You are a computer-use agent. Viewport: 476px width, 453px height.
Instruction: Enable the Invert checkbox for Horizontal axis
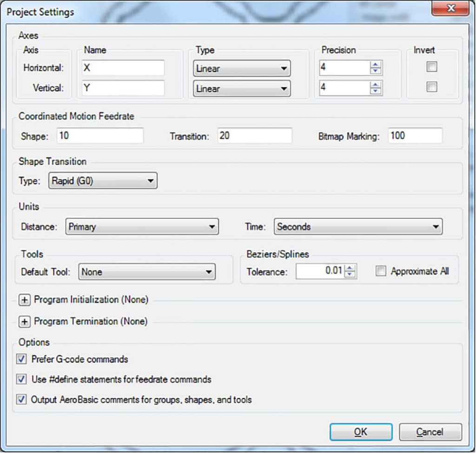(431, 66)
